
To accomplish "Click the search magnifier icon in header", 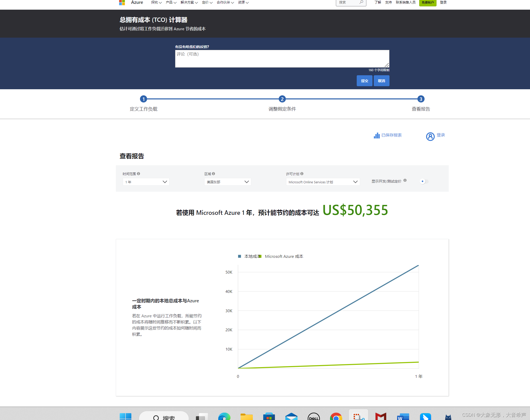I will point(361,2).
